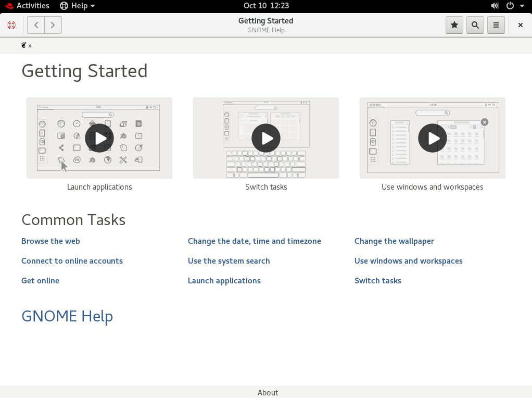532x398 pixels.
Task: Open the clock showing Oct 10 12:23
Action: (x=266, y=6)
